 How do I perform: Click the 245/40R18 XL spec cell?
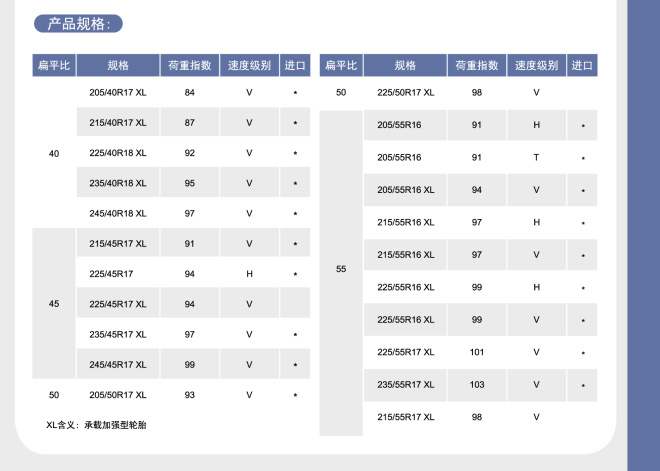(x=118, y=214)
